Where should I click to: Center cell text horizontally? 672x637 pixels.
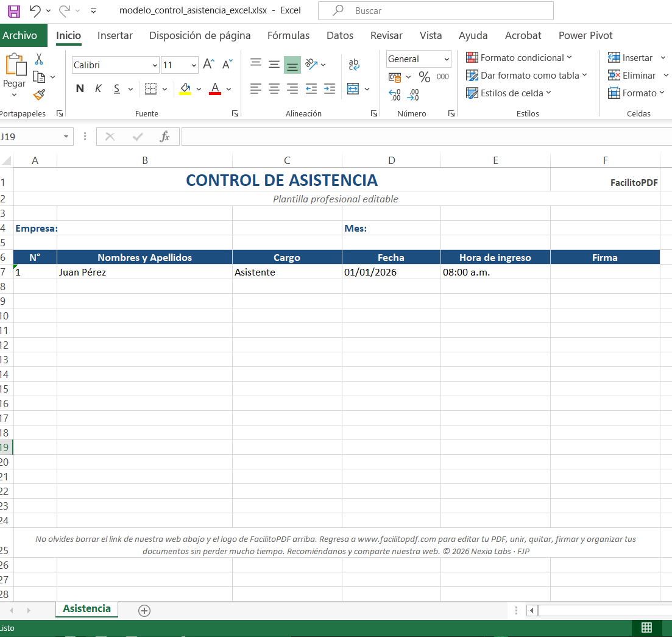[x=274, y=89]
